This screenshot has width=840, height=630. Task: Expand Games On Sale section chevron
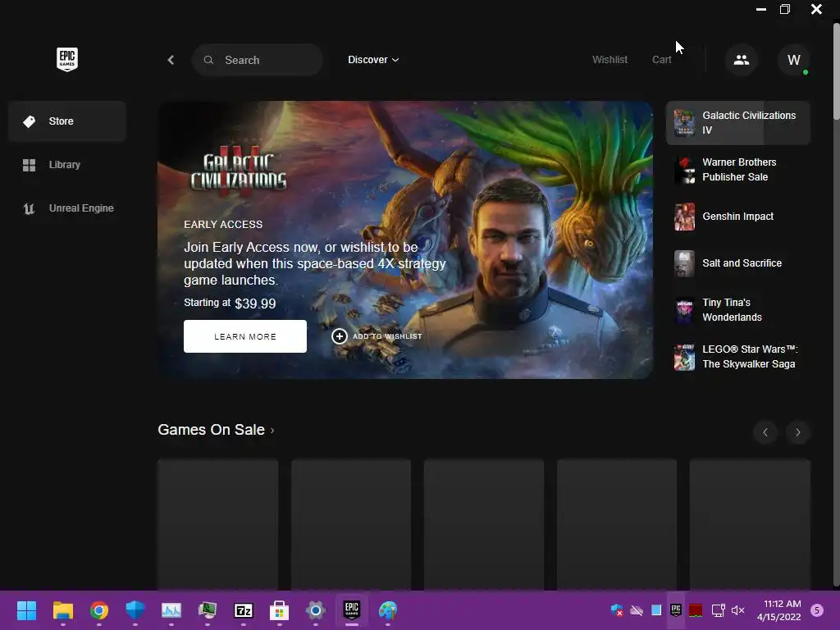point(272,430)
